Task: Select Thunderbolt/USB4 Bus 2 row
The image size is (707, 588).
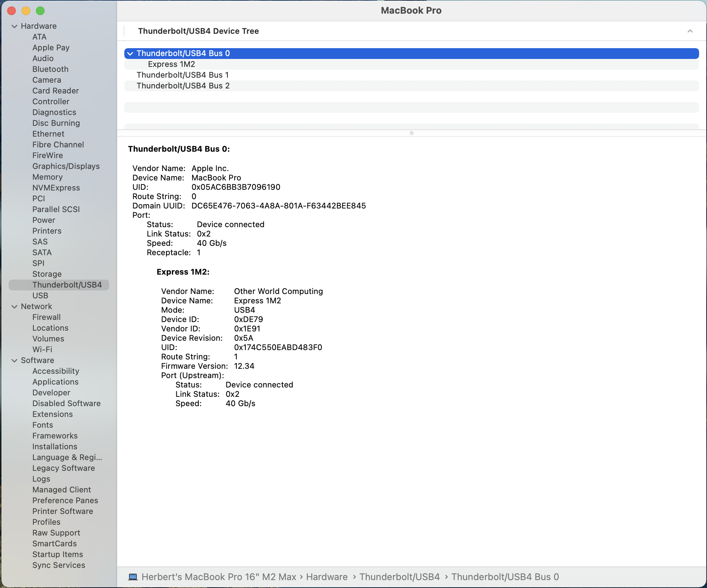Action: (x=183, y=86)
